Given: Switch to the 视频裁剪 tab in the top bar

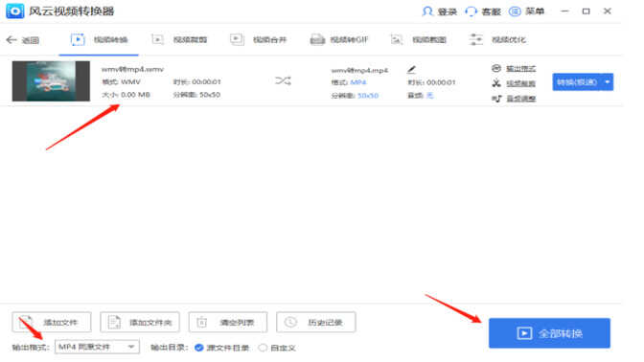Looking at the screenshot, I should (179, 40).
